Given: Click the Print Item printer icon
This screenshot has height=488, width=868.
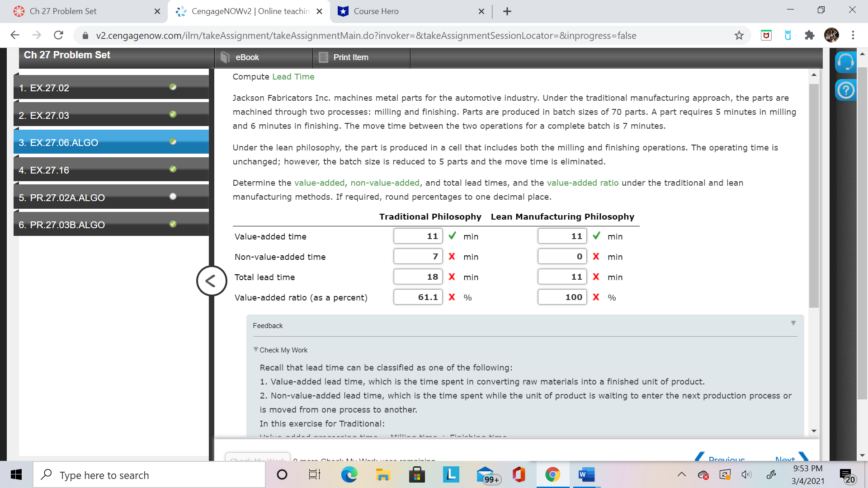Looking at the screenshot, I should pyautogui.click(x=323, y=57).
